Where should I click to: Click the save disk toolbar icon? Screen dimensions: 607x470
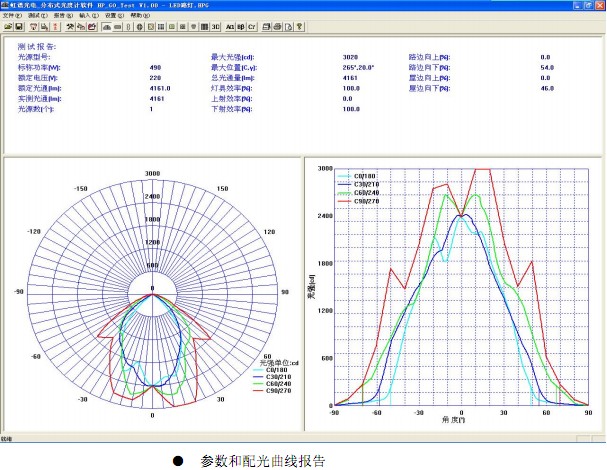point(19,26)
